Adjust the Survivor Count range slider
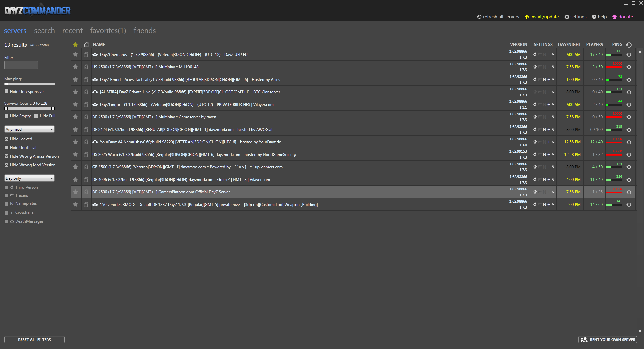Viewport: 644px width, 349px height. point(30,108)
